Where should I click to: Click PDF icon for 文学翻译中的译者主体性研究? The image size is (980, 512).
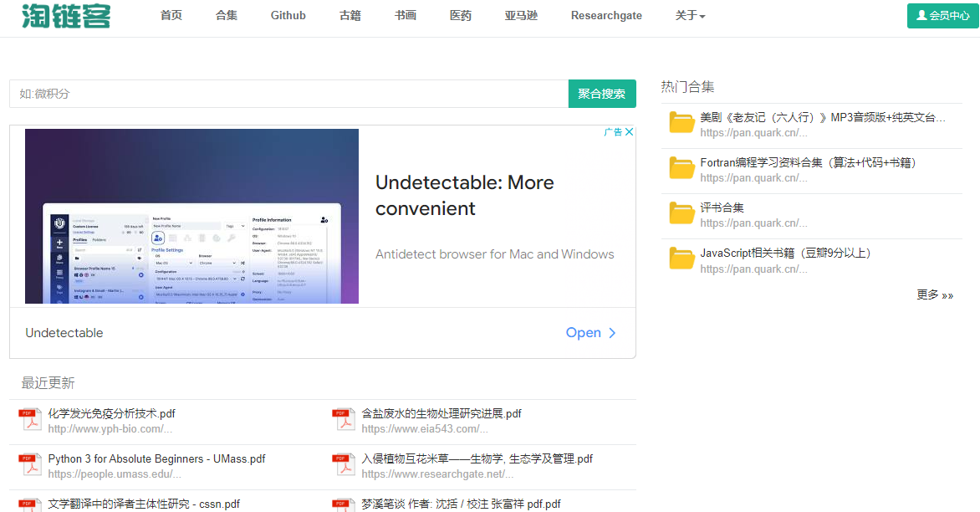[x=30, y=505]
